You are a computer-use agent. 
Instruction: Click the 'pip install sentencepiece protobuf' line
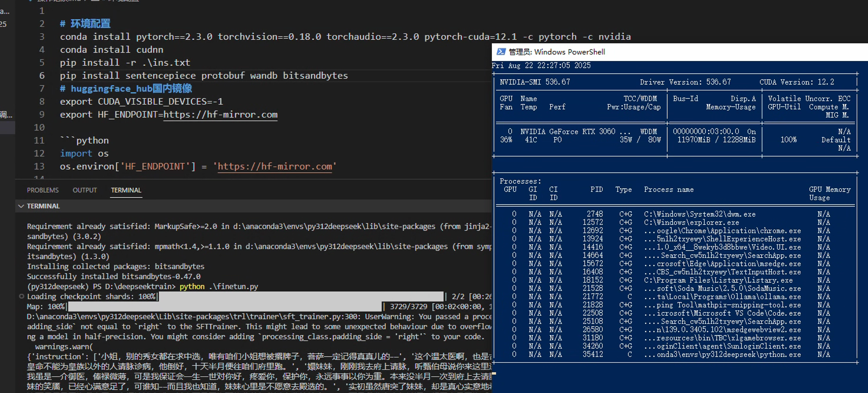(204, 76)
